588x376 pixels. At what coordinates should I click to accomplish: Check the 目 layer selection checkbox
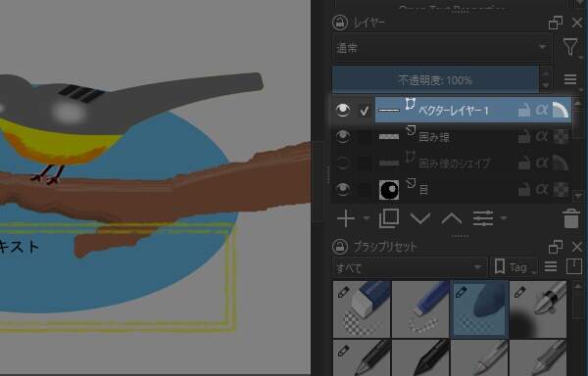[365, 190]
